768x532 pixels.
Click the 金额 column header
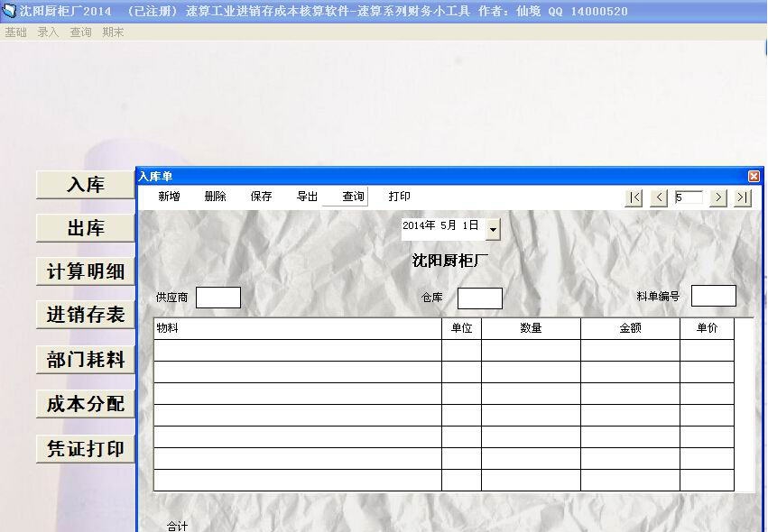pos(630,328)
